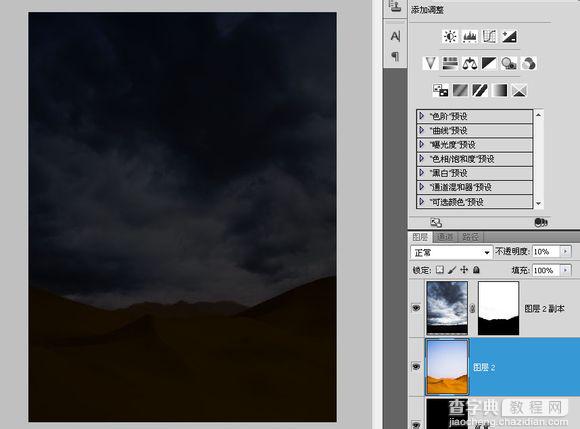
Task: Expand the 可选颜色 presets group
Action: (x=421, y=202)
